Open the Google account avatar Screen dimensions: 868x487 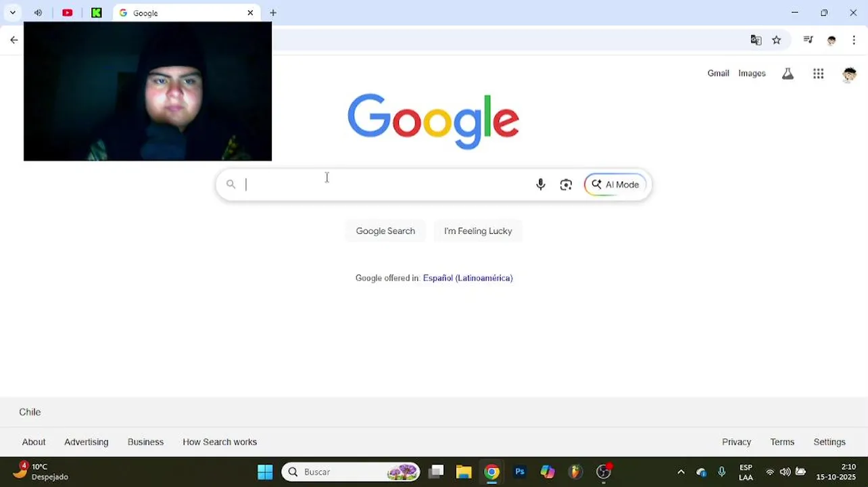tap(849, 74)
